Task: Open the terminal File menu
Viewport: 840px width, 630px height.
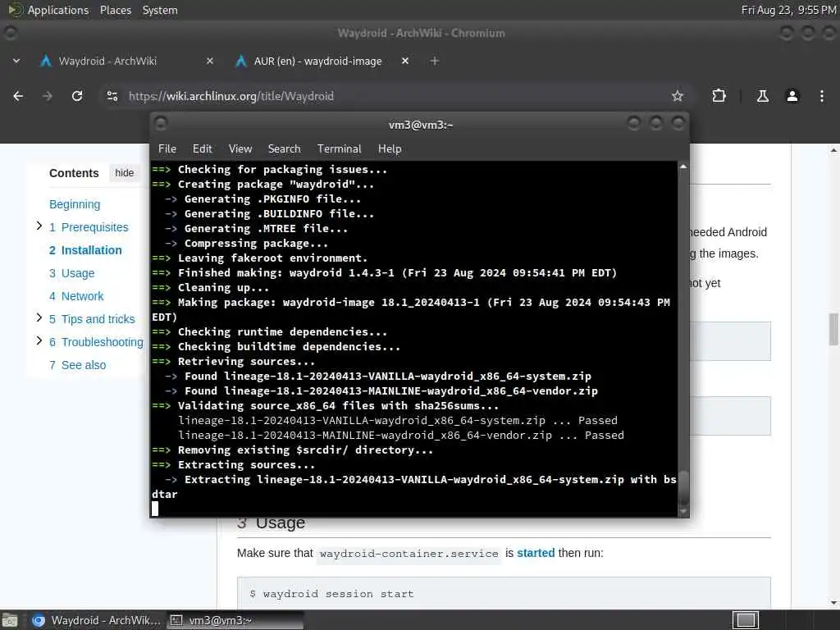Action: click(167, 149)
